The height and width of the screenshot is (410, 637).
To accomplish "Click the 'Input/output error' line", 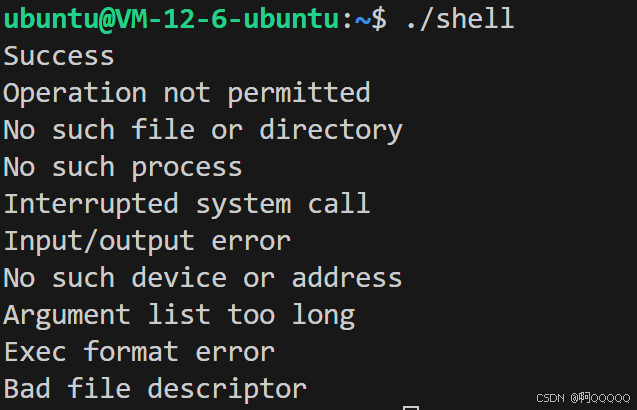I will (x=147, y=241).
